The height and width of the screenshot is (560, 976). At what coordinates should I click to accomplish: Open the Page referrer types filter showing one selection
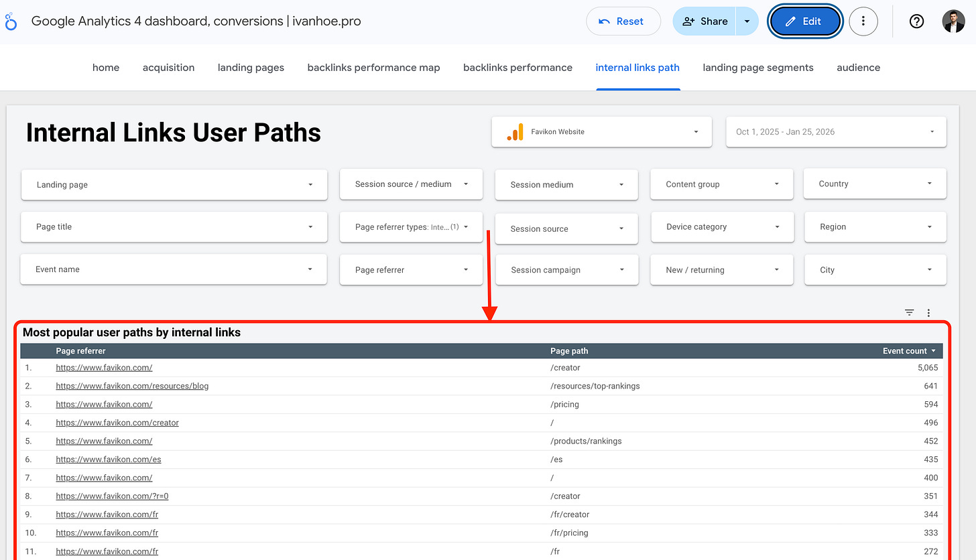[411, 227]
